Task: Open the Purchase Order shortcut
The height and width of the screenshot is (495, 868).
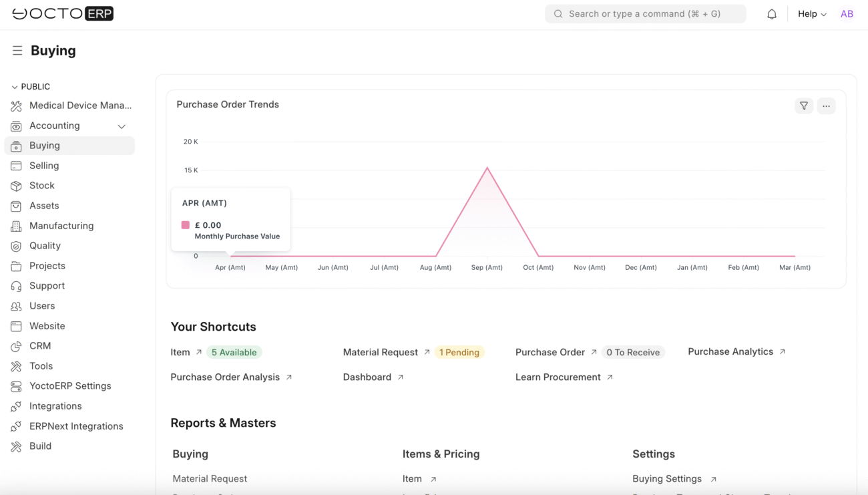Action: (x=550, y=352)
